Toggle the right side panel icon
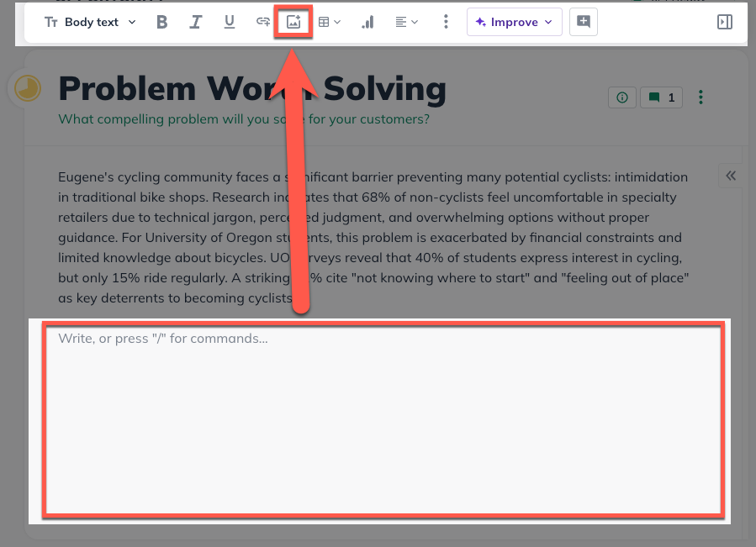The height and width of the screenshot is (547, 756). (x=724, y=23)
